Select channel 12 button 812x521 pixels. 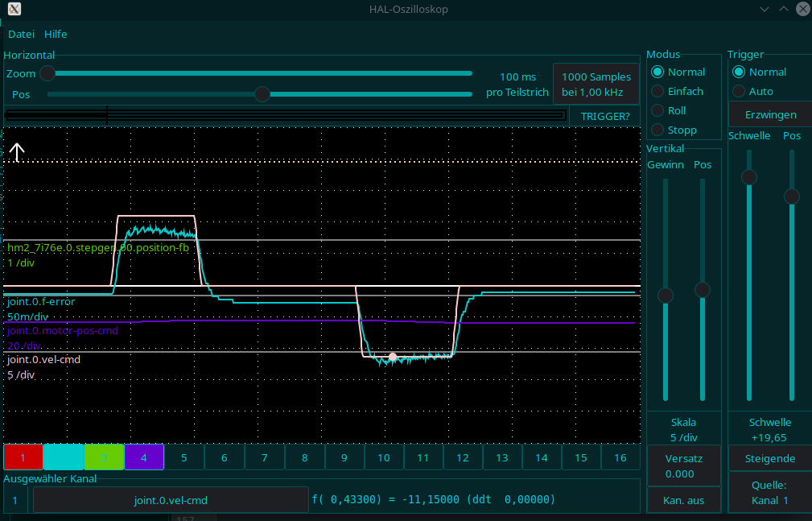463,457
